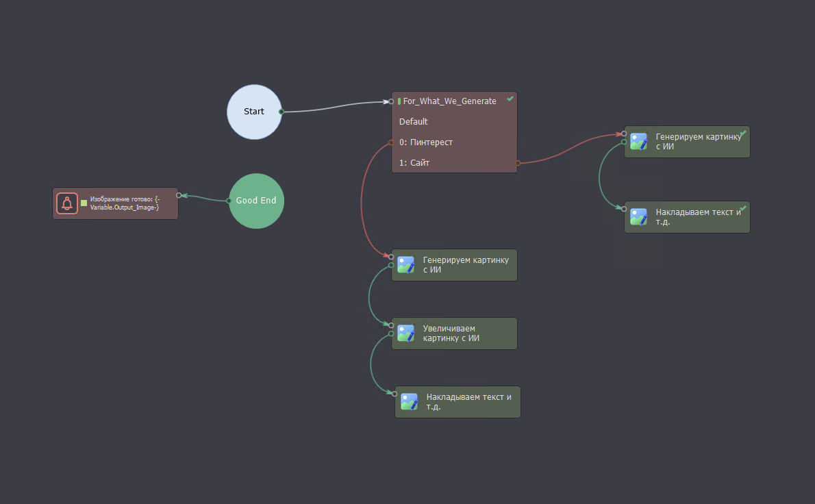The height and width of the screenshot is (504, 815).
Task: Click the output port on the Good End node
Action: [x=229, y=201]
